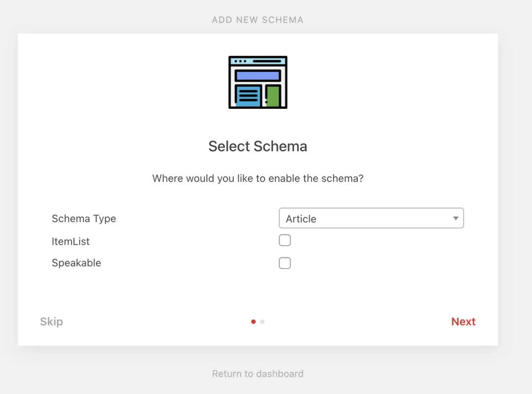
Task: Click the Schema Type field label
Action: coord(84,219)
